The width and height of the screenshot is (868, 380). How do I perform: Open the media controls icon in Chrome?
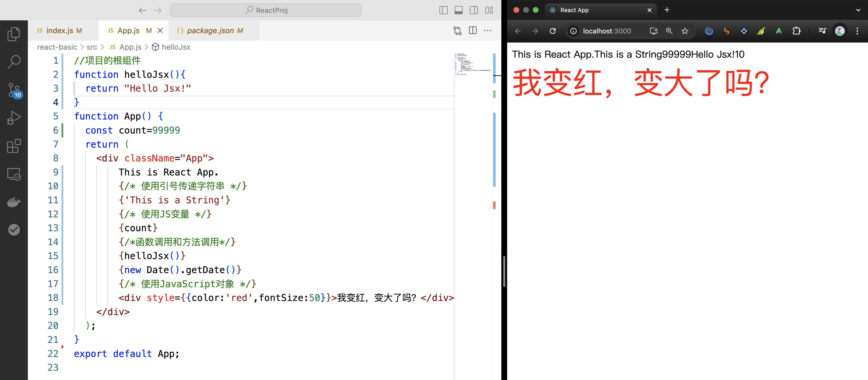(822, 31)
